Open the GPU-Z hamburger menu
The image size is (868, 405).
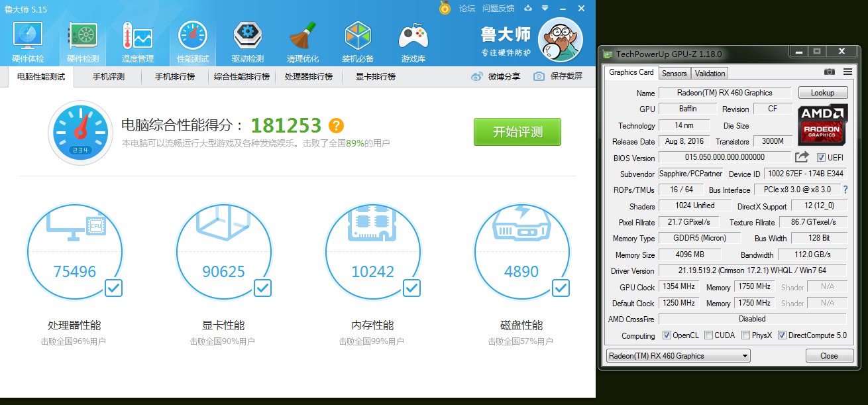846,73
